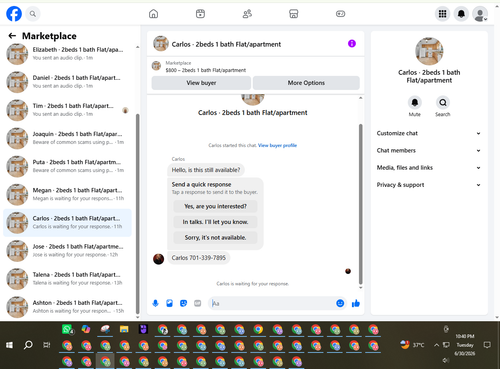The image size is (500, 369).
Task: Open the Menu grid icon
Action: (442, 14)
